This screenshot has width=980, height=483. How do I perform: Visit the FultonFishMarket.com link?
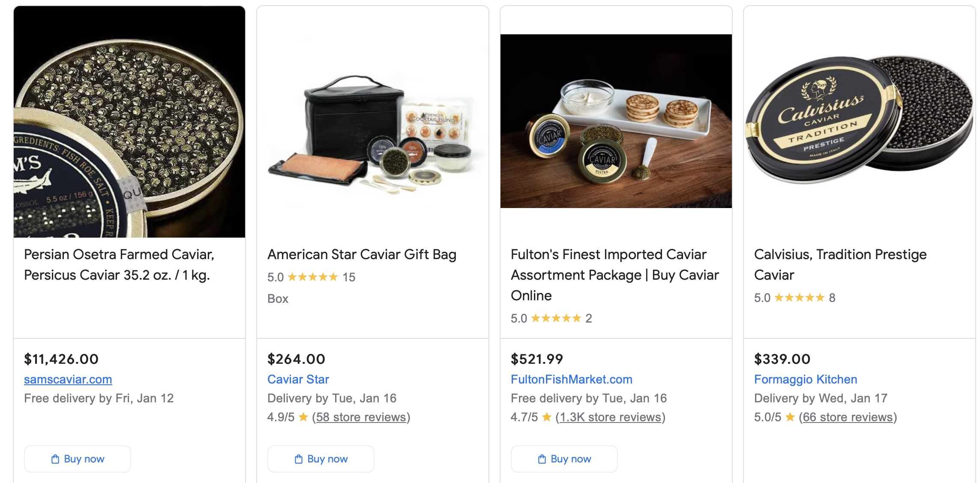click(571, 380)
